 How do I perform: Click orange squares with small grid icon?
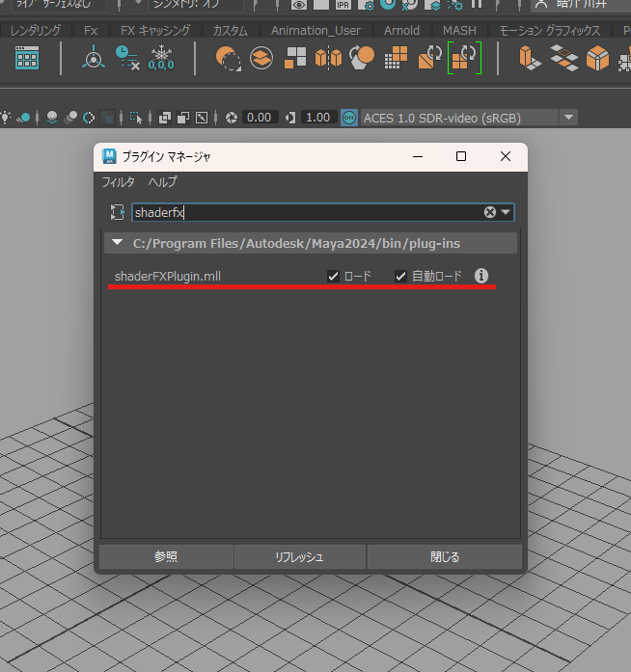[x=396, y=58]
